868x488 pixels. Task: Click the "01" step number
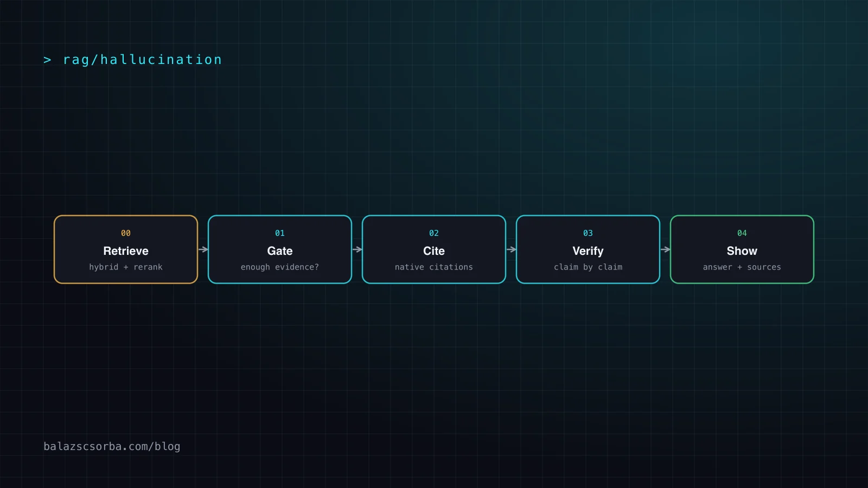280,233
